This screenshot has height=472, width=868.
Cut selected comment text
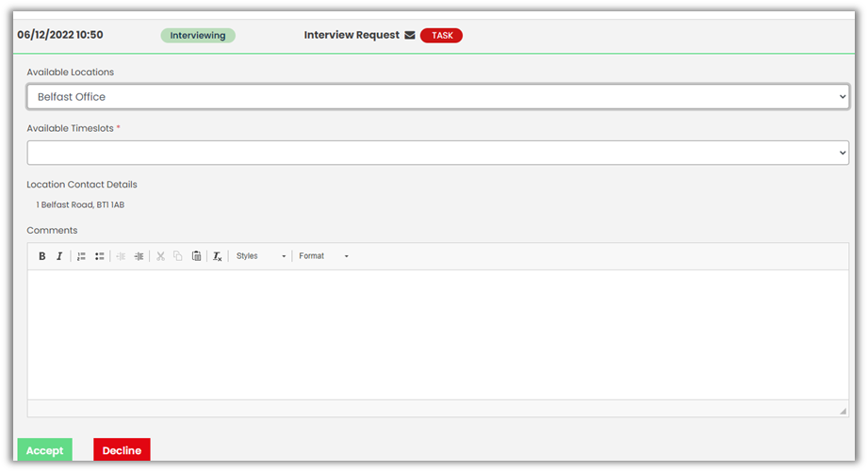pos(160,256)
